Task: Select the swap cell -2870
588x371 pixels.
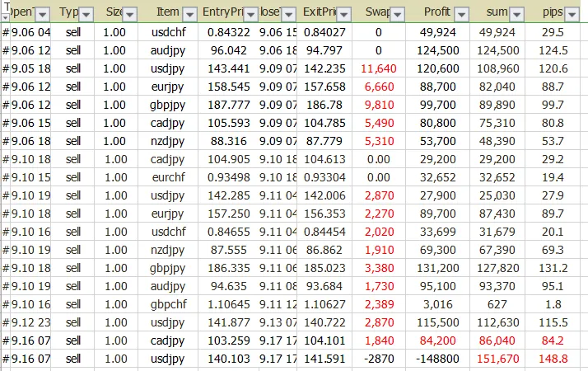Action: click(379, 359)
